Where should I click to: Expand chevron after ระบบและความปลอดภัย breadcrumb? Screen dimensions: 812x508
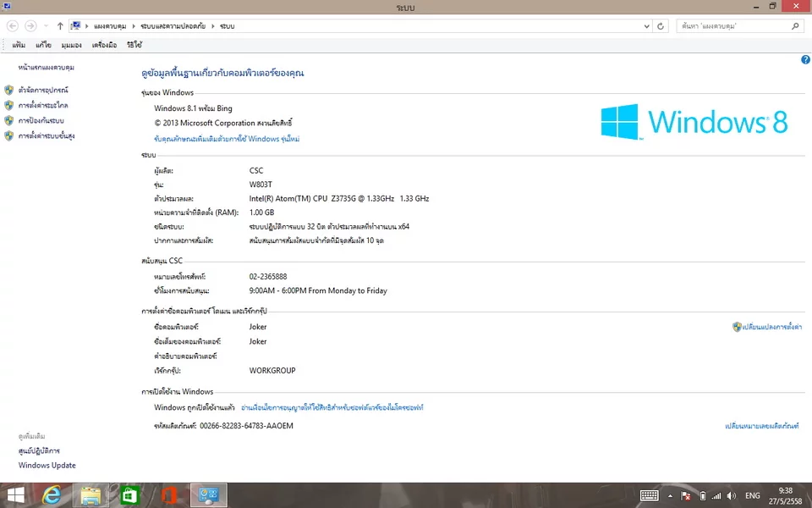212,26
